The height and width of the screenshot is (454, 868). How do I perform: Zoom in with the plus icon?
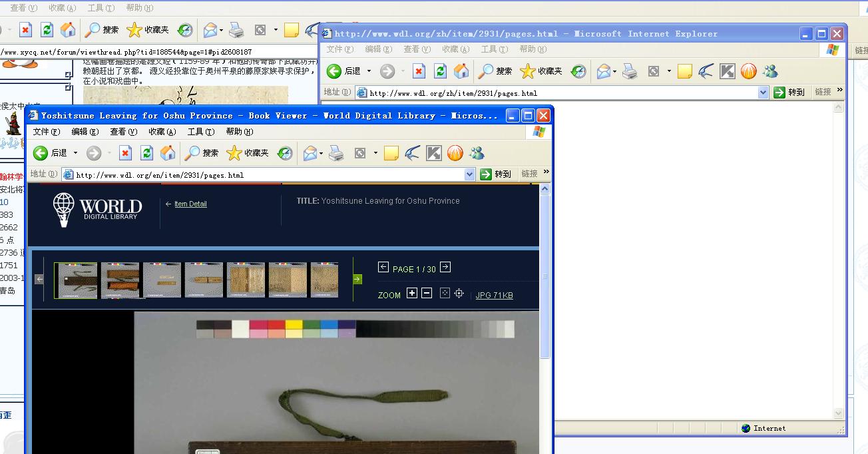(x=412, y=294)
